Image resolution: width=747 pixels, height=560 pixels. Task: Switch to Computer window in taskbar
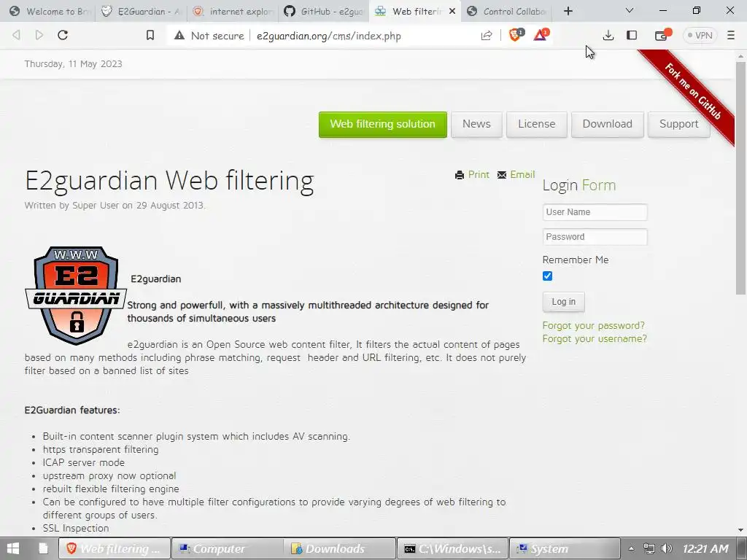[x=227, y=548]
